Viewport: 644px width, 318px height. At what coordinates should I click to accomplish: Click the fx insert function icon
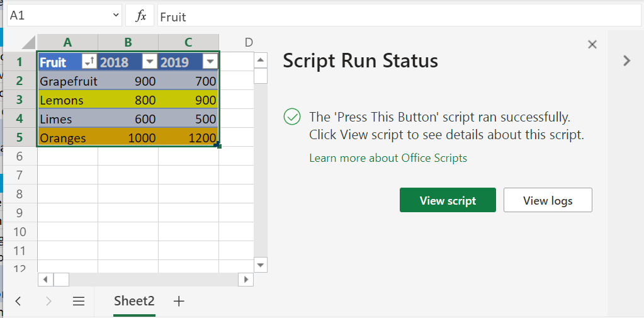[141, 16]
